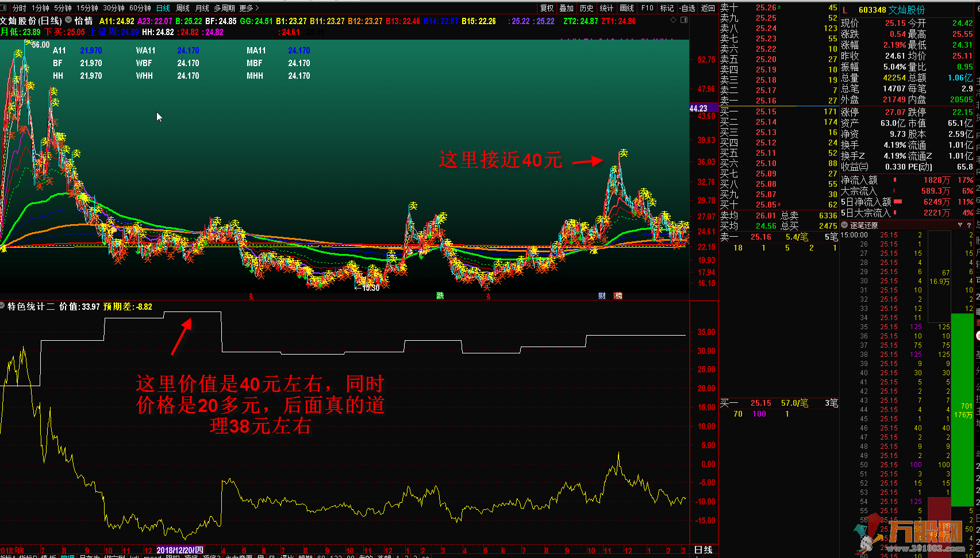Click the 大宗流入 589.3万 row

tap(906, 191)
